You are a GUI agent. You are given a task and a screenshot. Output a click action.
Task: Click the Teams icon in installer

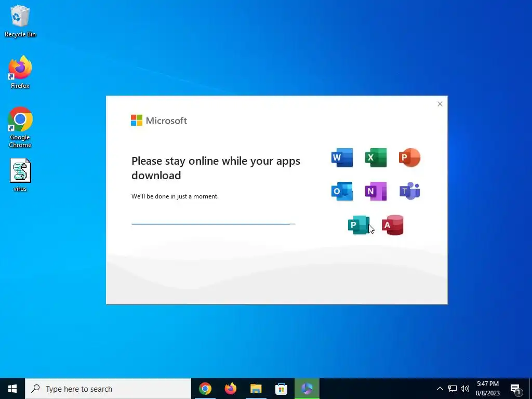coord(410,191)
